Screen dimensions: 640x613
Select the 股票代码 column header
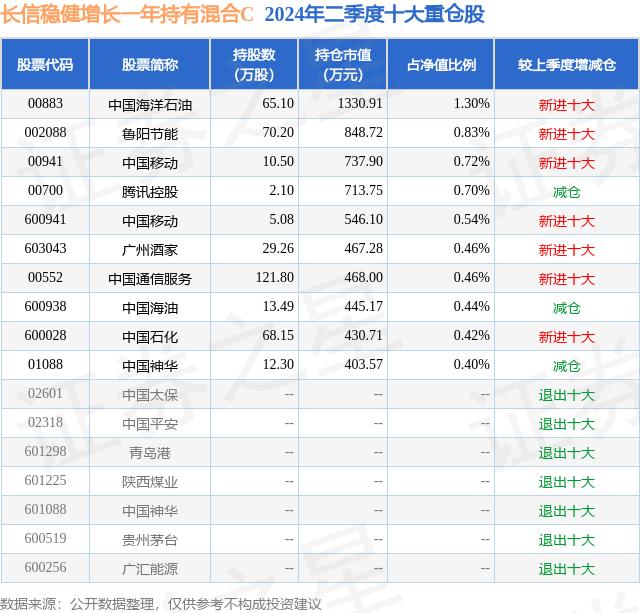click(x=45, y=64)
